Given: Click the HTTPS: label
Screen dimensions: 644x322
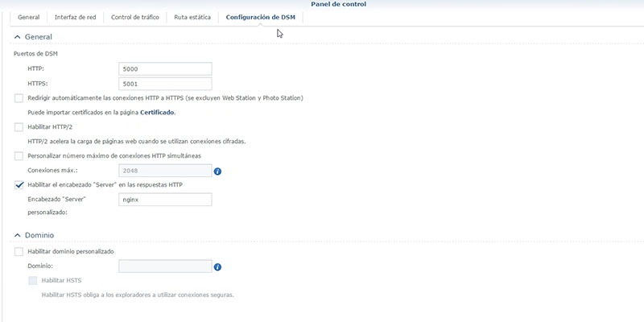Looking at the screenshot, I should [x=38, y=84].
